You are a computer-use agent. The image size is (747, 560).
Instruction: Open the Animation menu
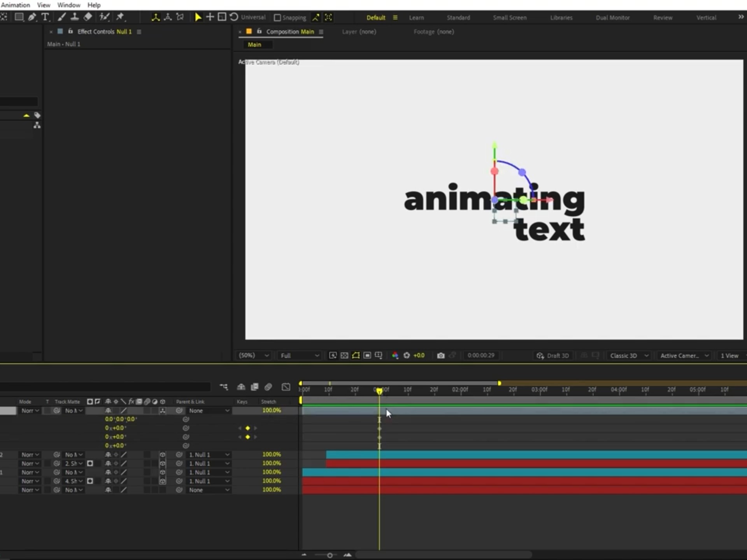coord(15,5)
